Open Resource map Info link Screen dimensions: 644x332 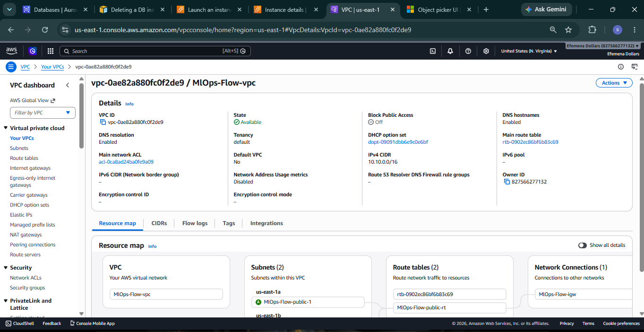(x=152, y=246)
